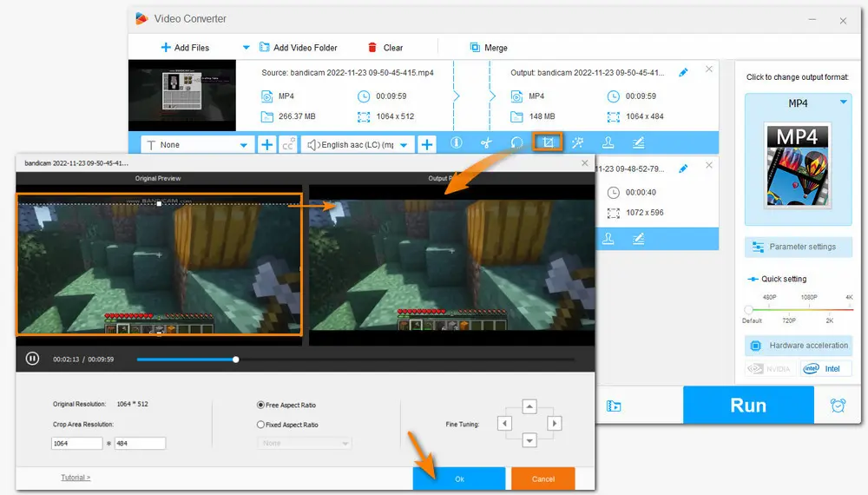
Task: Start conversion with Run button
Action: coord(748,406)
